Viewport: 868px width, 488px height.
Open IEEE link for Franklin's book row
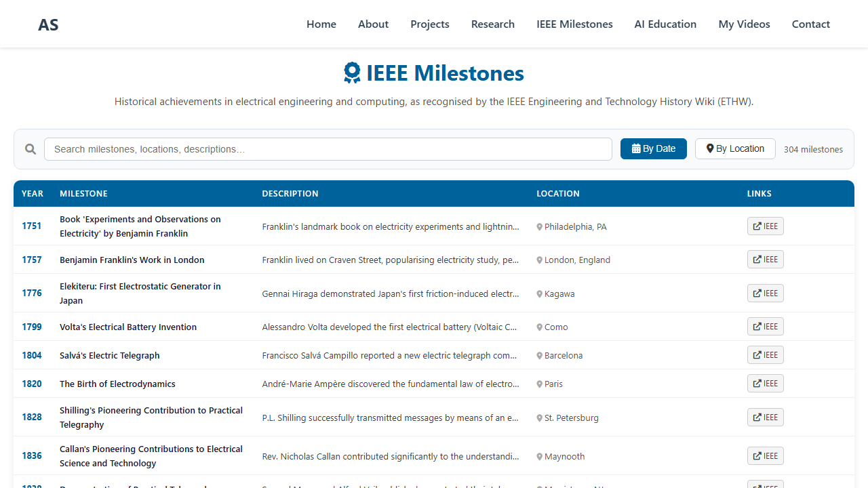click(766, 226)
